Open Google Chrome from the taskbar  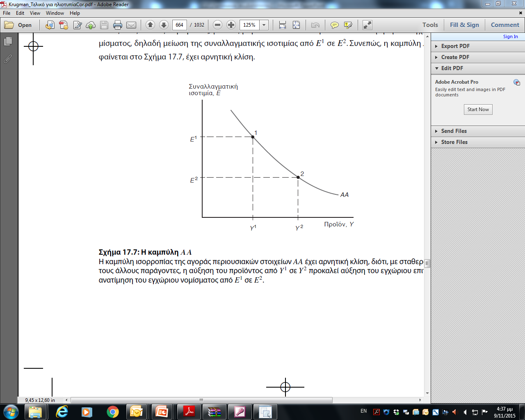point(113,412)
